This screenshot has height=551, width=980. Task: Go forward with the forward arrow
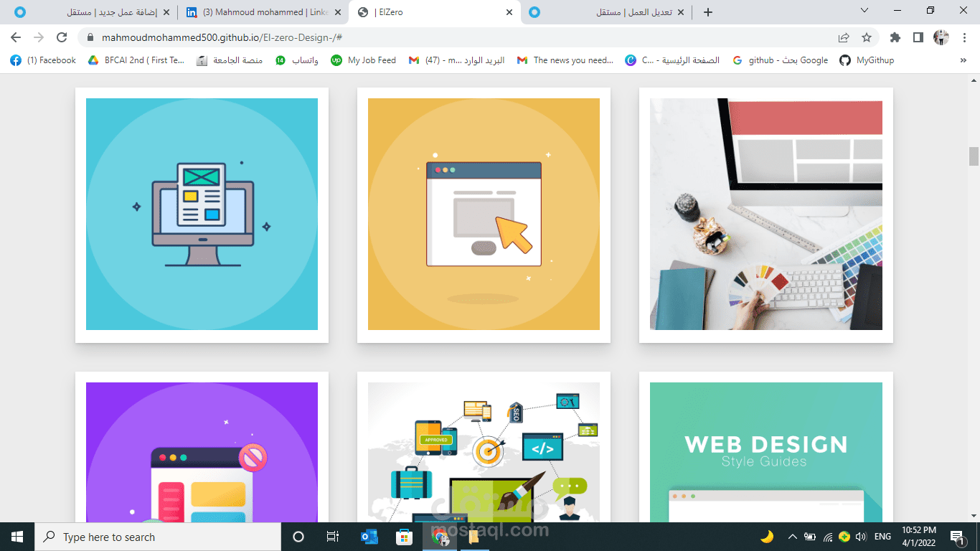(39, 37)
